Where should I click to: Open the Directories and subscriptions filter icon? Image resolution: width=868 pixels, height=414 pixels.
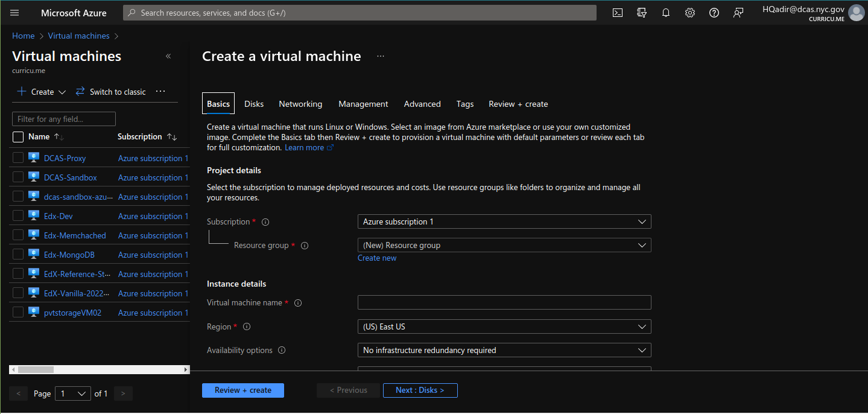(x=642, y=13)
